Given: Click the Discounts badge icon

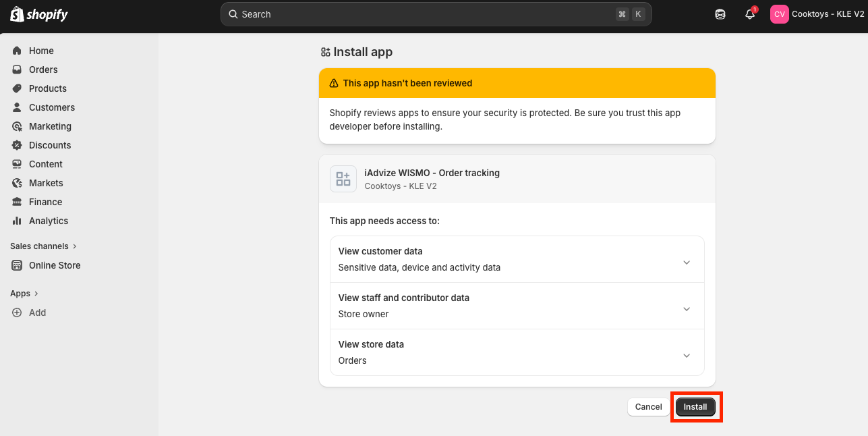Looking at the screenshot, I should (17, 145).
